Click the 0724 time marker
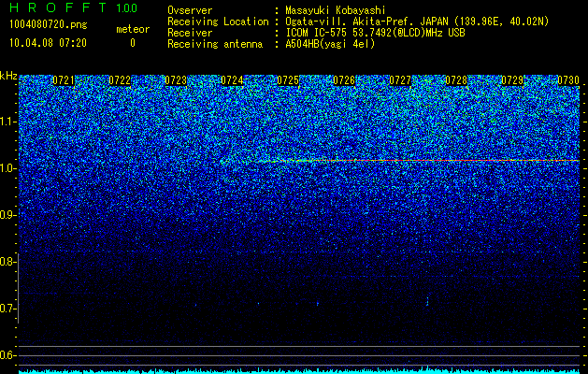This screenshot has height=374, width=588. click(x=232, y=80)
